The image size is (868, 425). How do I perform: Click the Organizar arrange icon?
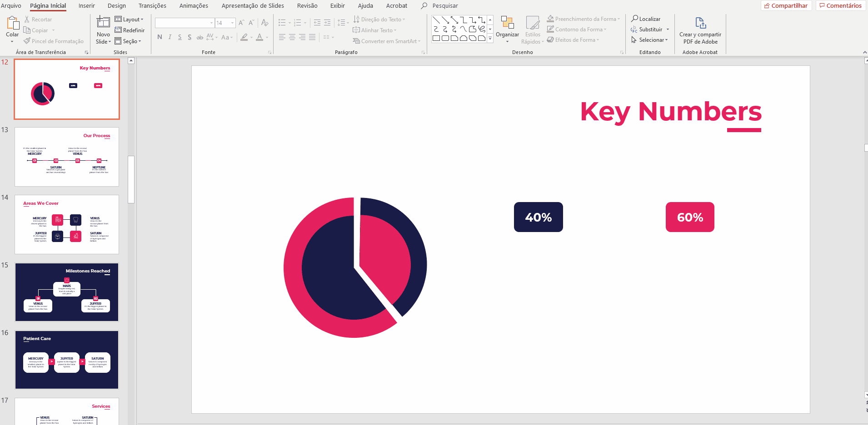coord(507,23)
